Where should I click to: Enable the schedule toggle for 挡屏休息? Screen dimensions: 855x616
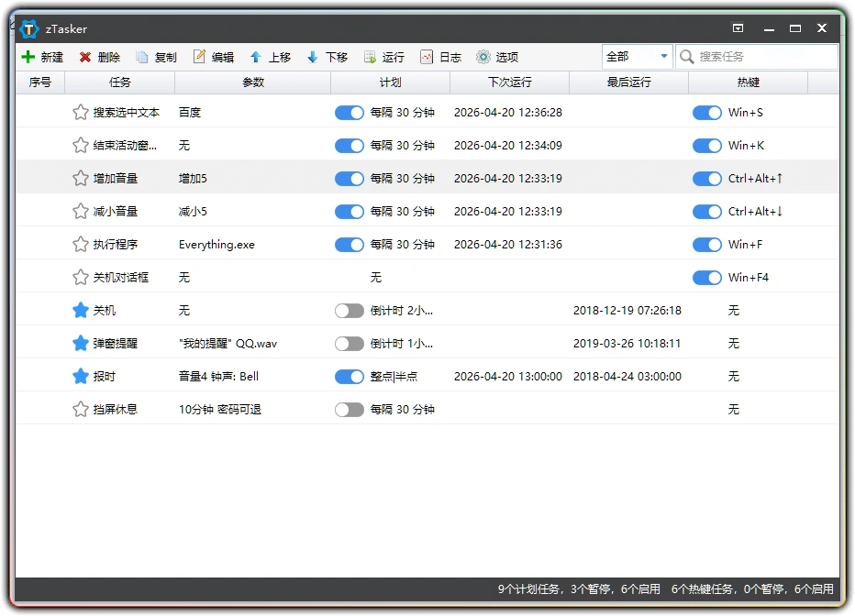349,409
